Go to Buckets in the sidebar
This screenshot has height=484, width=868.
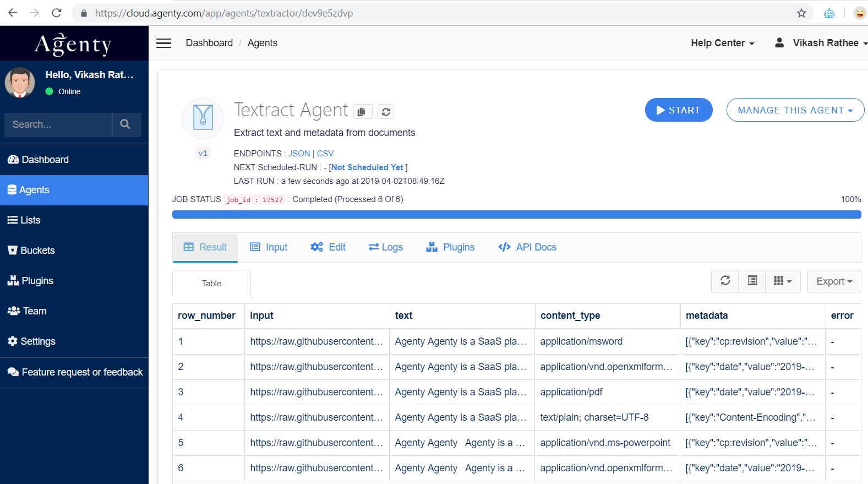point(74,251)
